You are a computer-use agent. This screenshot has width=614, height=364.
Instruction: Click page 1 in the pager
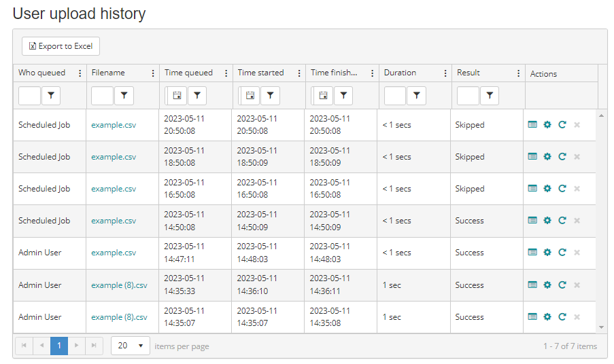(59, 346)
